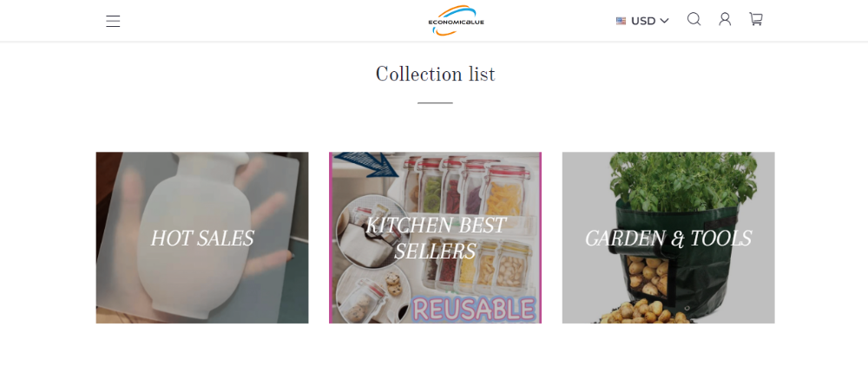Open the hamburger navigation menu
Viewport: 868px width, 386px height.
(x=113, y=21)
